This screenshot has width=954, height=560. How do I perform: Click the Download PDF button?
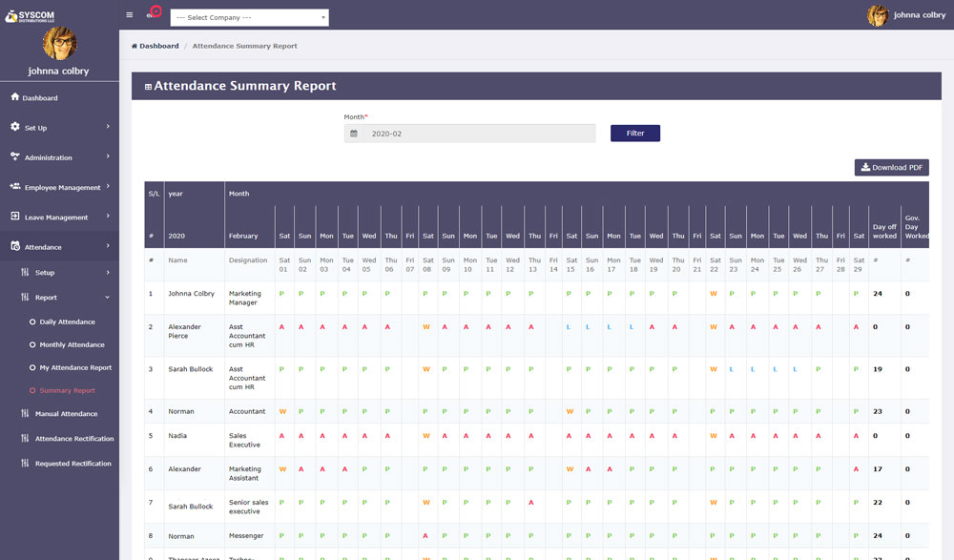tap(891, 168)
